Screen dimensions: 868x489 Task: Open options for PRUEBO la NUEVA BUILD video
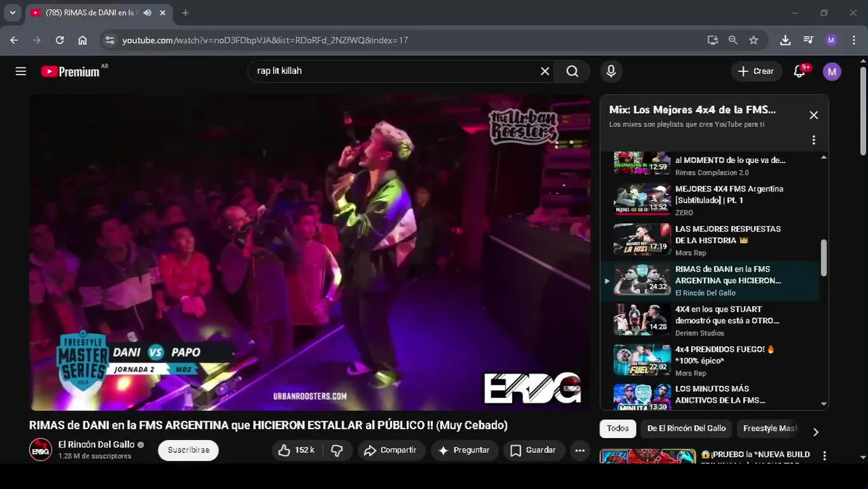pos(824,456)
